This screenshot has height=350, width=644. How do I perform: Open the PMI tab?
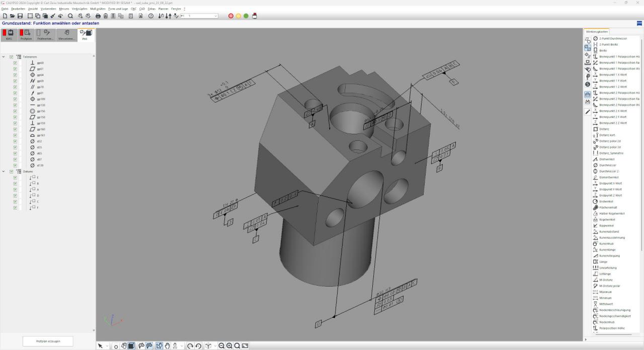[x=85, y=35]
